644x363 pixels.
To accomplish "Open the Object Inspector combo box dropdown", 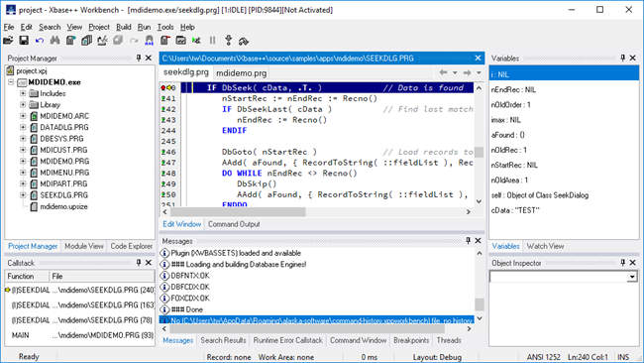I will (632, 277).
